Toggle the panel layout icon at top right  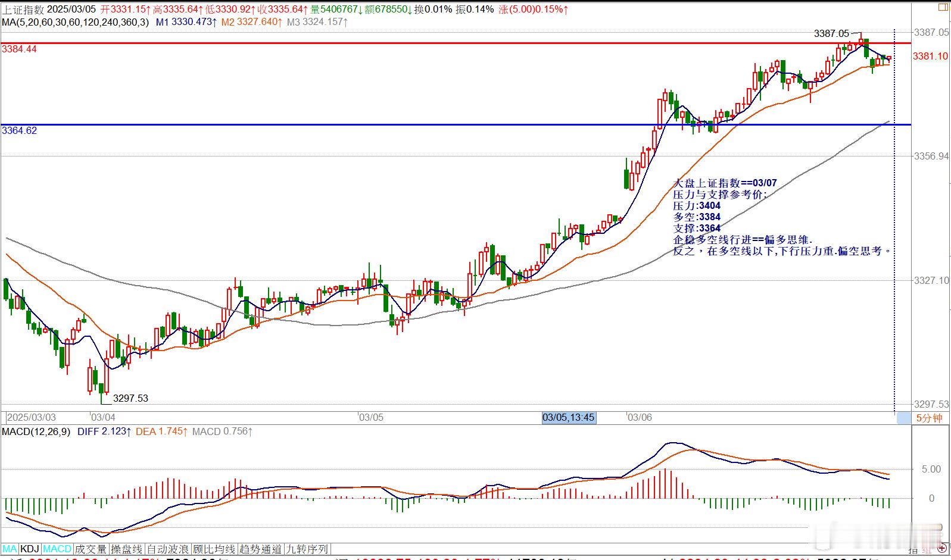943,7
